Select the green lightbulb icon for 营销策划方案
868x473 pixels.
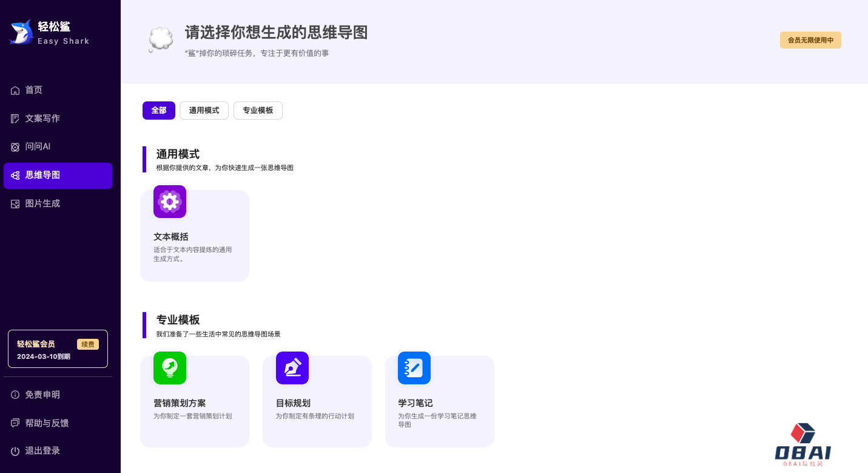[170, 367]
